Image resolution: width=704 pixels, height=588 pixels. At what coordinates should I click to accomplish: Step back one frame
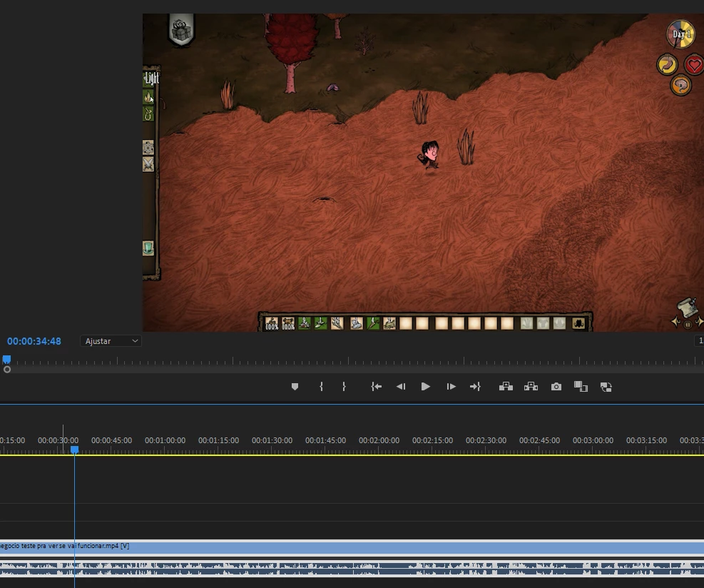tap(401, 387)
